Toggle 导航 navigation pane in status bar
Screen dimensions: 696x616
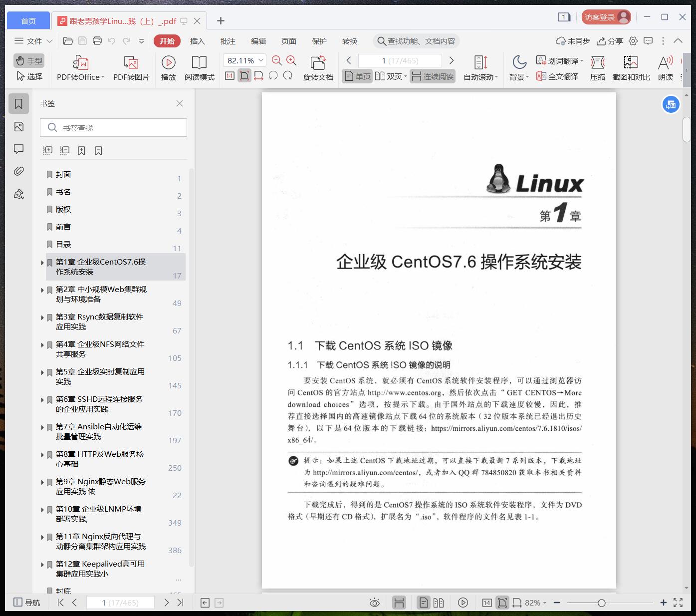[26, 603]
